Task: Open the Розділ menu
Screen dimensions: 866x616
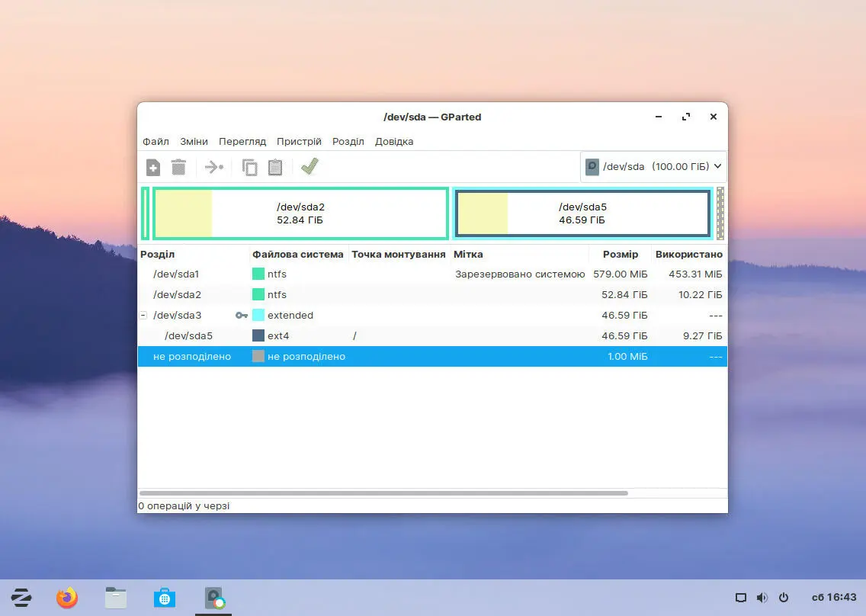Action: 348,142
